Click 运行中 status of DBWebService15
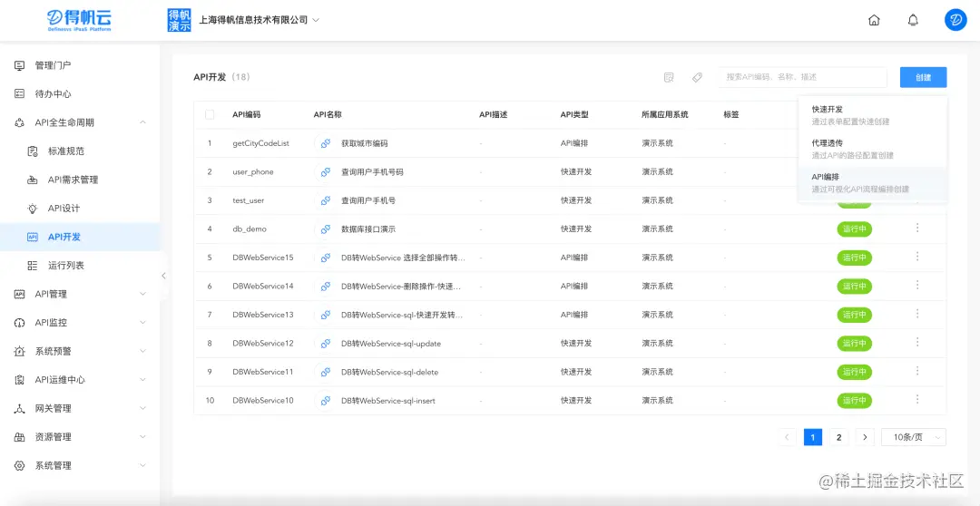The width and height of the screenshot is (980, 506). (855, 258)
